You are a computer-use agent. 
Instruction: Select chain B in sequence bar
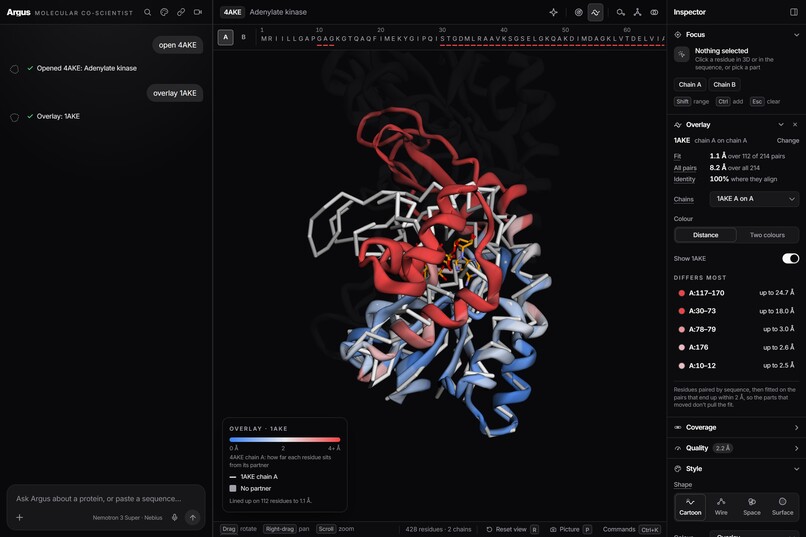pos(244,37)
